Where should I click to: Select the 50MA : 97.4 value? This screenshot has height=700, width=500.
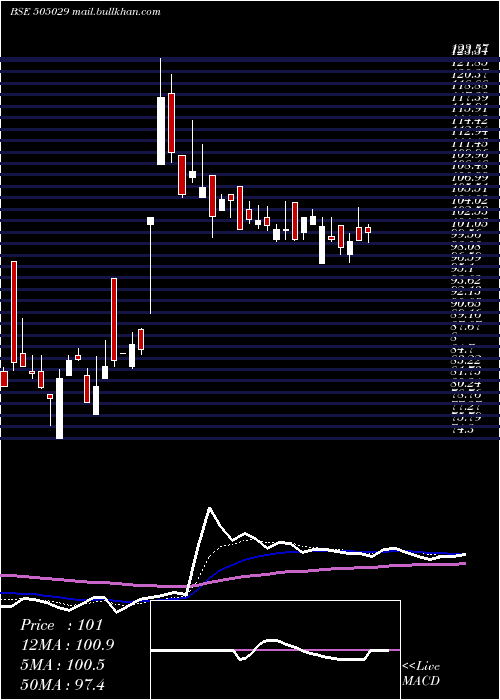coord(62,684)
